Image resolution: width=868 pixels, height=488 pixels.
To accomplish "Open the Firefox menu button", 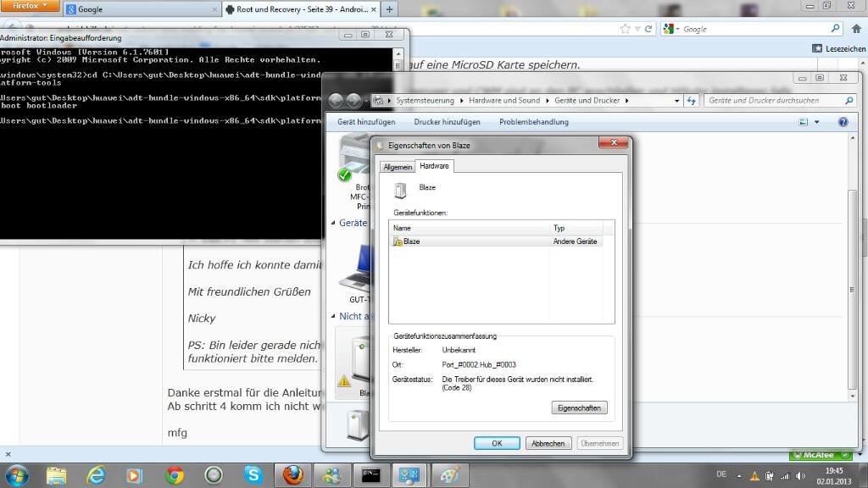I will coord(31,6).
